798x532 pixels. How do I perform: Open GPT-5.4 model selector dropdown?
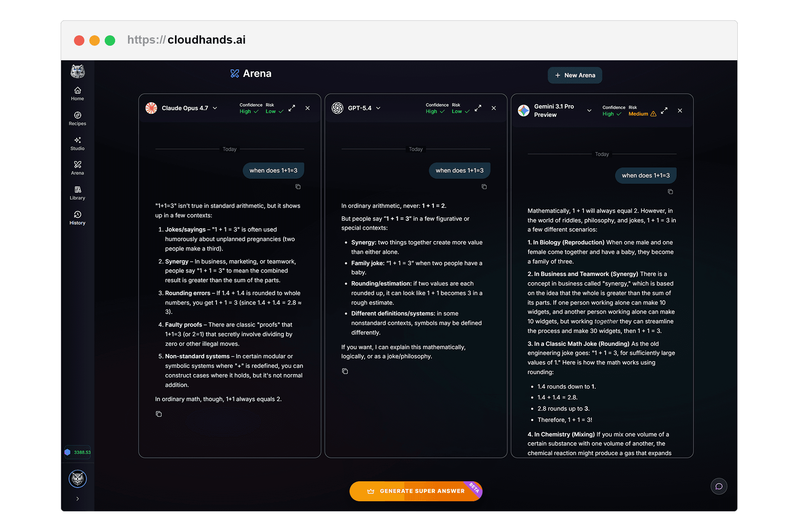point(378,108)
